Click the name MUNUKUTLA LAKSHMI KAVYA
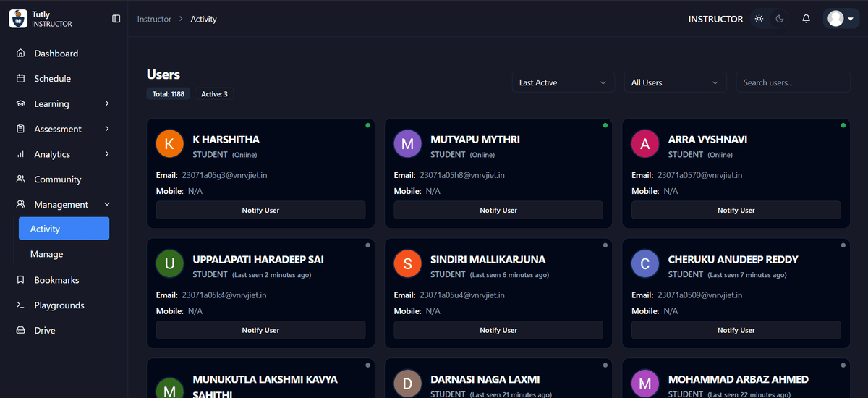The image size is (868, 398). pyautogui.click(x=265, y=379)
